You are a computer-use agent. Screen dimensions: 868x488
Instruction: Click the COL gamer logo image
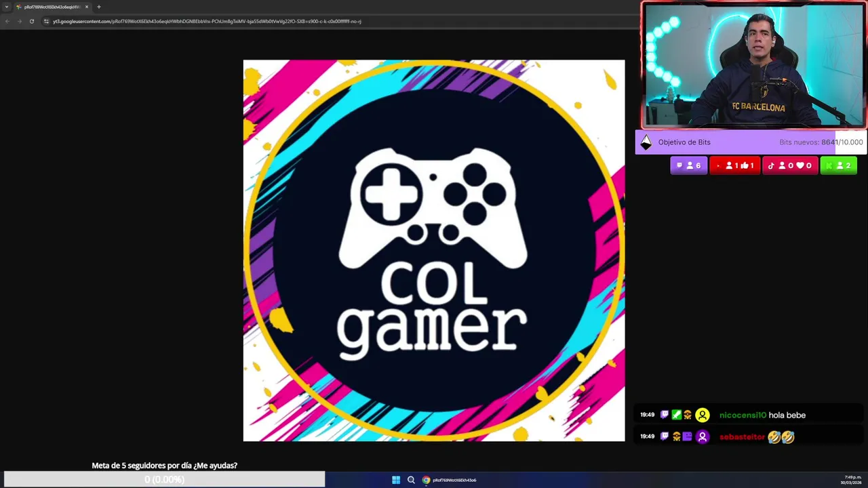(x=434, y=251)
